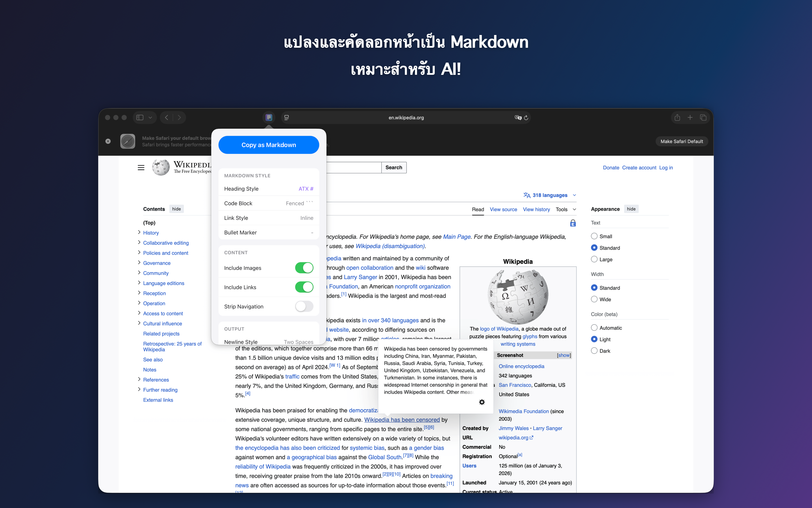Viewport: 812px width, 508px height.
Task: Hide the Contents sidebar
Action: tap(176, 209)
